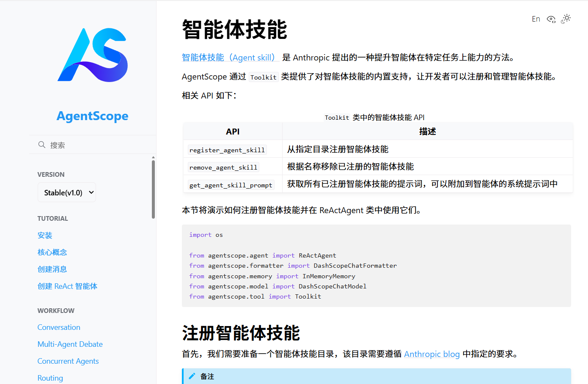
Task: Click the DashScopeChatModel import code line
Action: click(x=278, y=286)
